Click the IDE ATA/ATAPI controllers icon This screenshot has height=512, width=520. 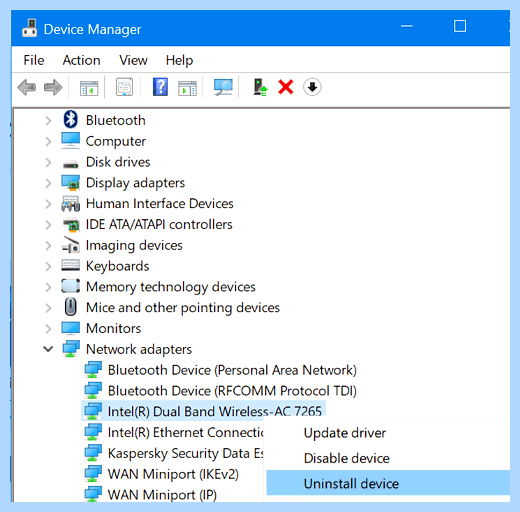71,224
